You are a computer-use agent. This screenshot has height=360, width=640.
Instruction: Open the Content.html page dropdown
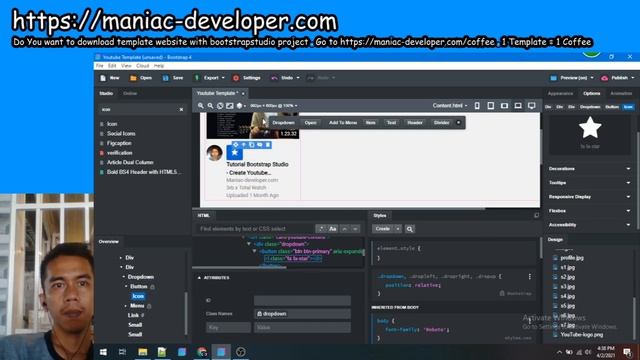click(x=450, y=106)
